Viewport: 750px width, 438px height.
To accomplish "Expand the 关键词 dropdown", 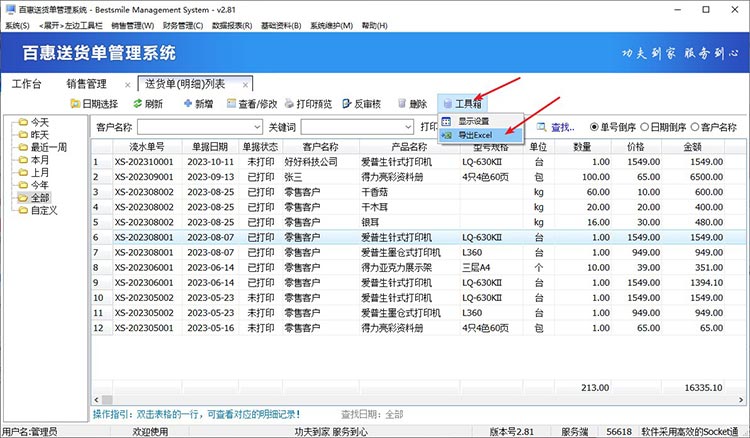I will 408,127.
